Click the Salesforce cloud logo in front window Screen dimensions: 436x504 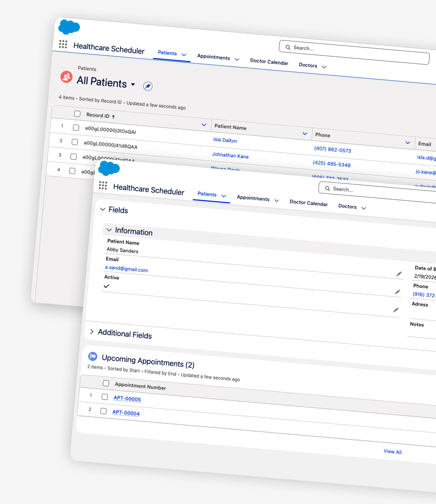coord(109,168)
